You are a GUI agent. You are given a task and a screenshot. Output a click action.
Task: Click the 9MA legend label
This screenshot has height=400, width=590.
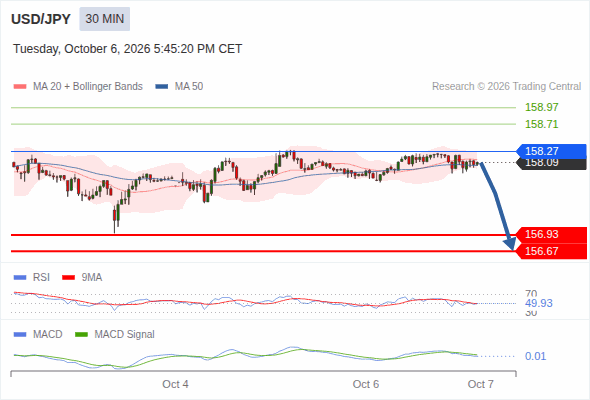(x=92, y=278)
